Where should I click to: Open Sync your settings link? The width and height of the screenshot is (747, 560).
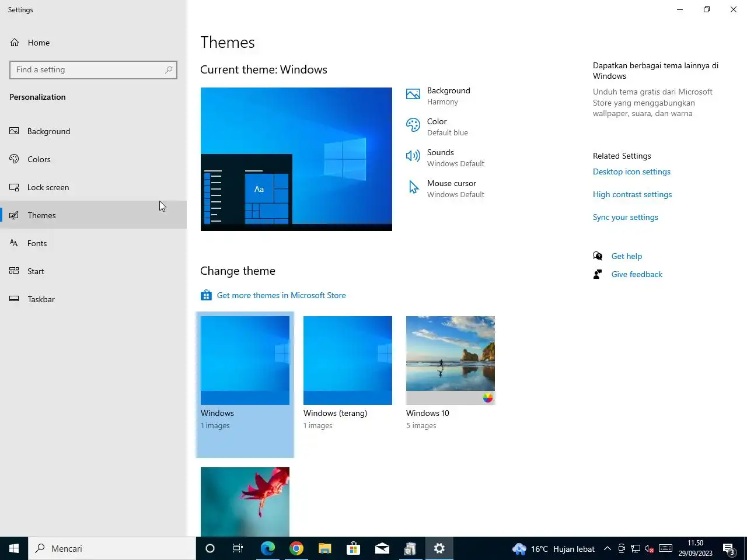[625, 218]
